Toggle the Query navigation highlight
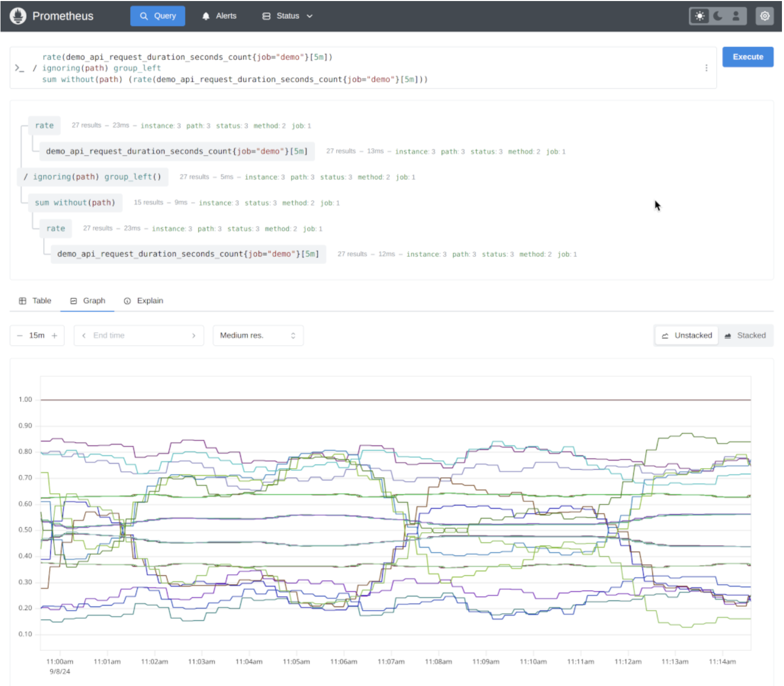Screen dimensions: 784x686 pyautogui.click(x=157, y=16)
